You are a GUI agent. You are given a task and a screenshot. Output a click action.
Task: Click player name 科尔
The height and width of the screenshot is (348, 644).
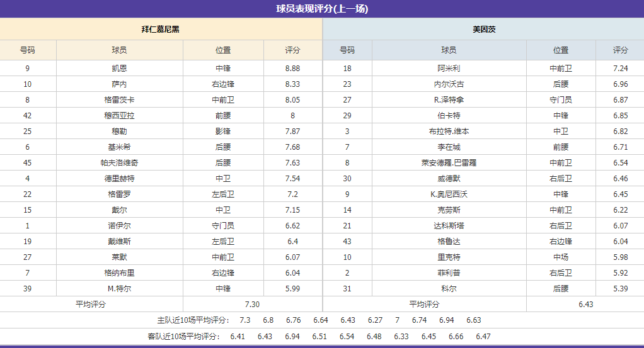[449, 288]
